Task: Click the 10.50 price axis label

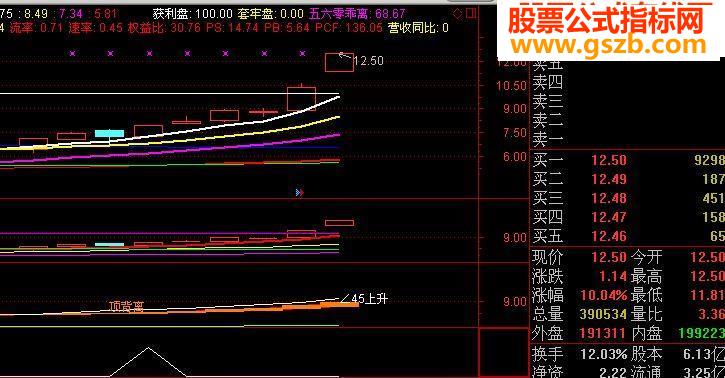Action: [511, 85]
